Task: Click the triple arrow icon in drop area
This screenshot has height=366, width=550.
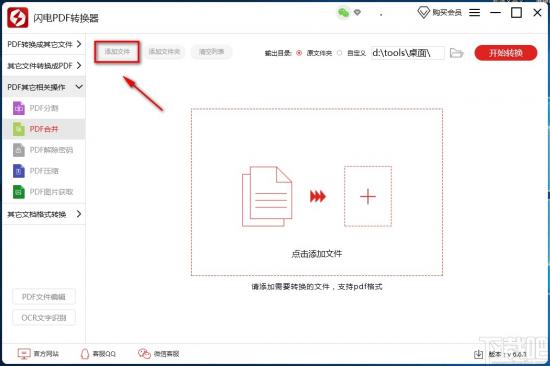Action: coord(318,197)
